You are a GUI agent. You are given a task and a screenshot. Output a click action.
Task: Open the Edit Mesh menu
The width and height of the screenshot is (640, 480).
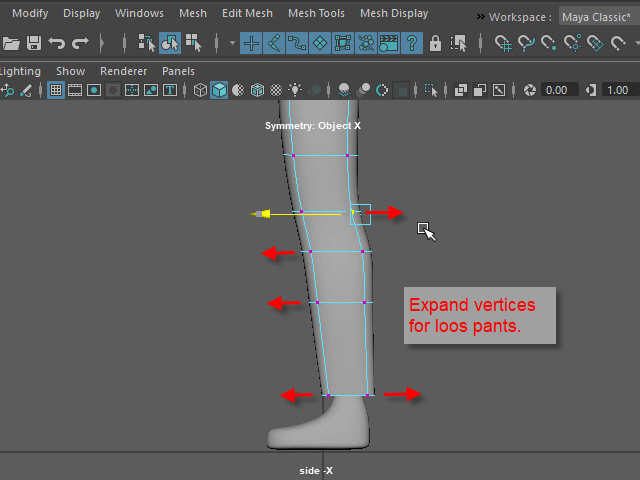point(246,14)
